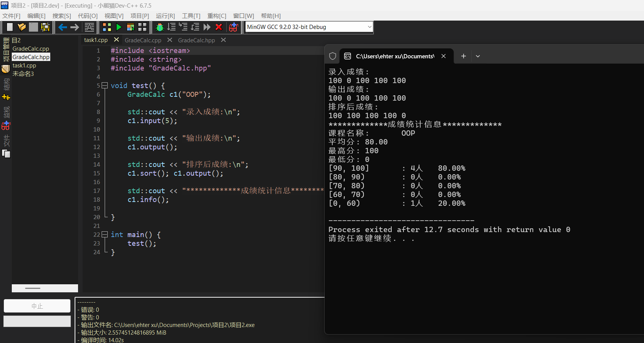Open the 监视 side panel tab
Viewport: 644px width, 343px height.
point(6,112)
